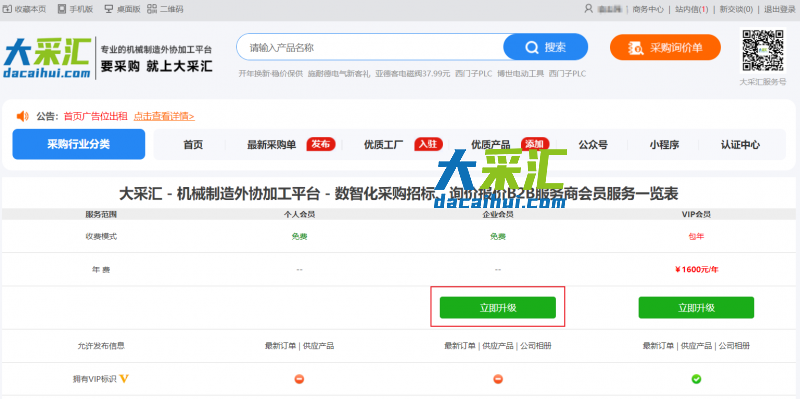Click the VIP会员 column header
Viewport: 800px width, 399px height.
tap(696, 214)
